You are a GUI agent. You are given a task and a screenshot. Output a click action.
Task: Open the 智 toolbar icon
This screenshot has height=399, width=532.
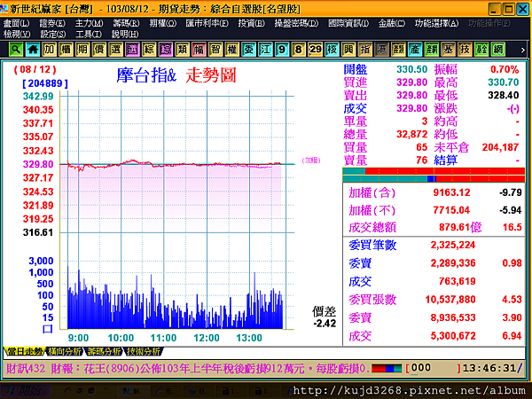click(x=215, y=50)
